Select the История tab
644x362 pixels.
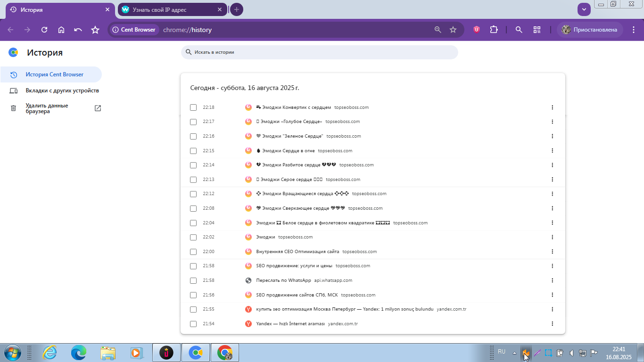(x=59, y=9)
